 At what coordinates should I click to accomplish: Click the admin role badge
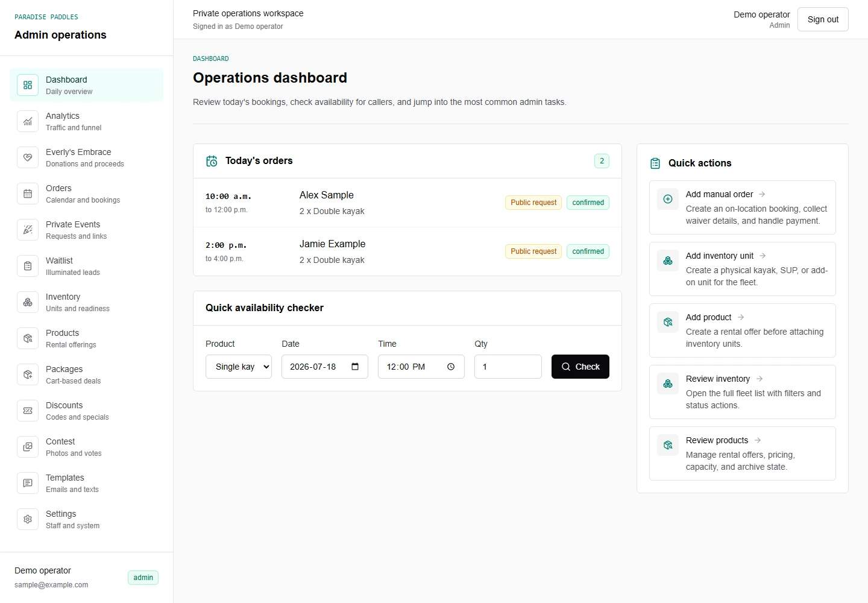tap(143, 578)
